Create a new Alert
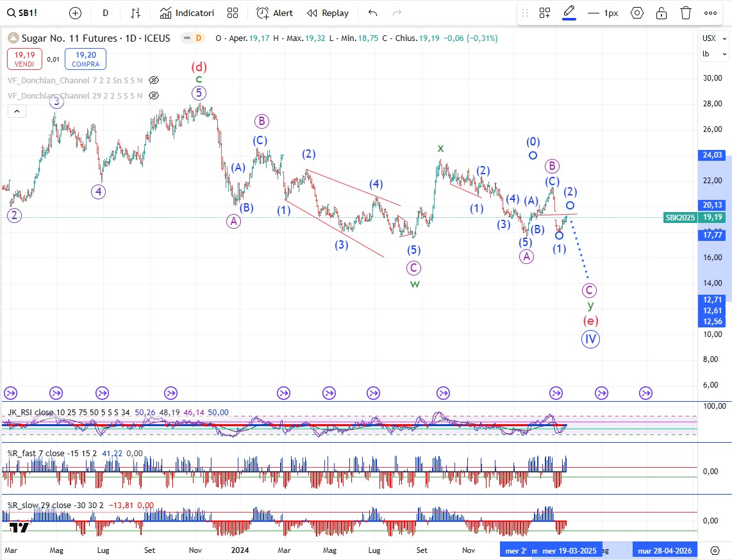732x560 pixels. [274, 13]
